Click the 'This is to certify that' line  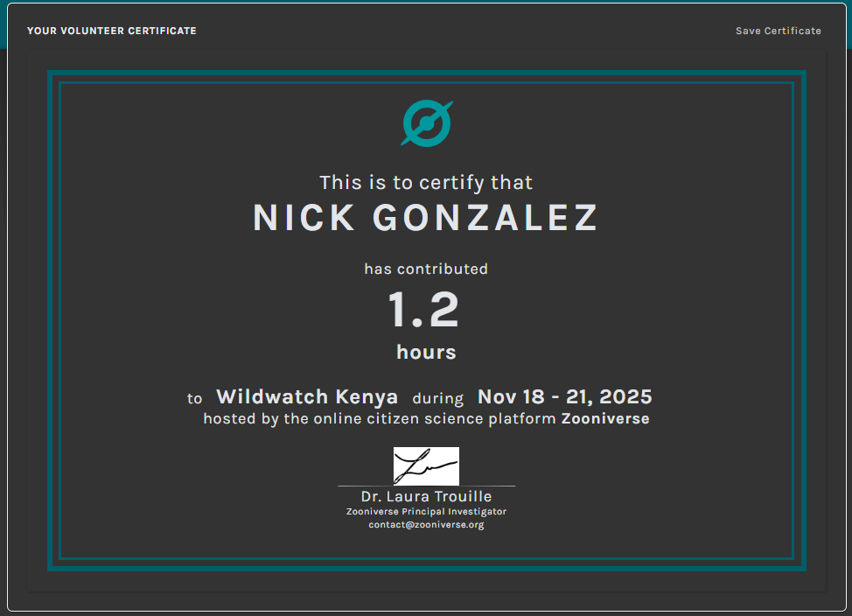point(426,183)
